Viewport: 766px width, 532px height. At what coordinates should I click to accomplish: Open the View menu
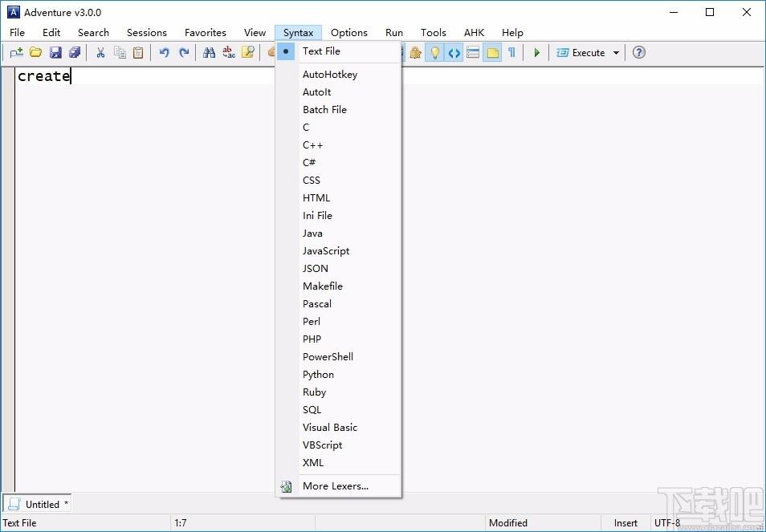(255, 33)
